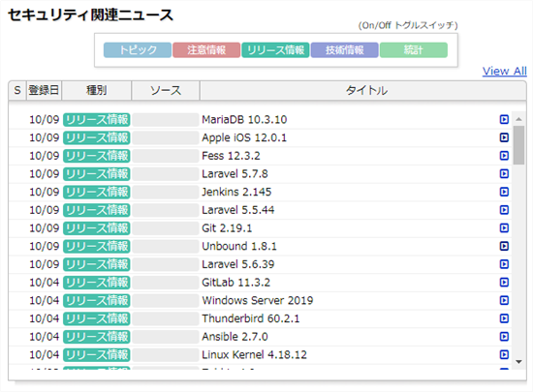The image size is (533, 392).
Task: Select the Windows Server 2019 title
Action: click(258, 300)
